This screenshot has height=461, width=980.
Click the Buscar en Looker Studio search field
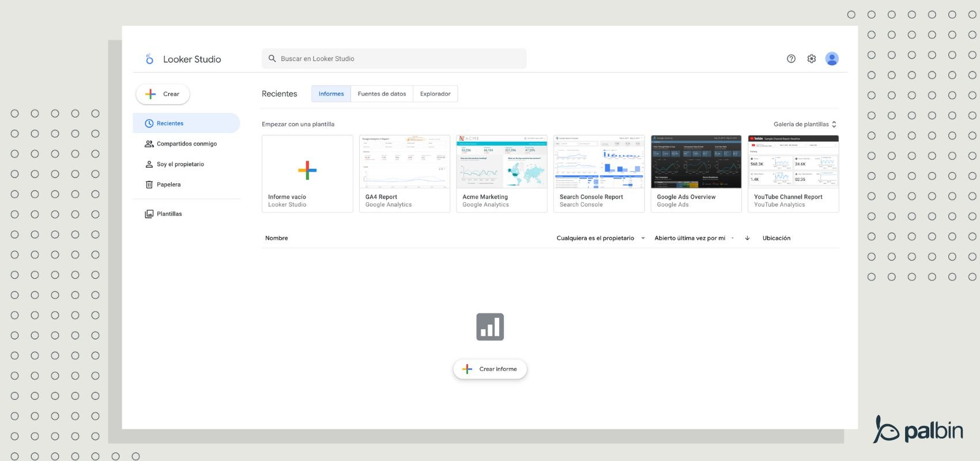tap(394, 59)
